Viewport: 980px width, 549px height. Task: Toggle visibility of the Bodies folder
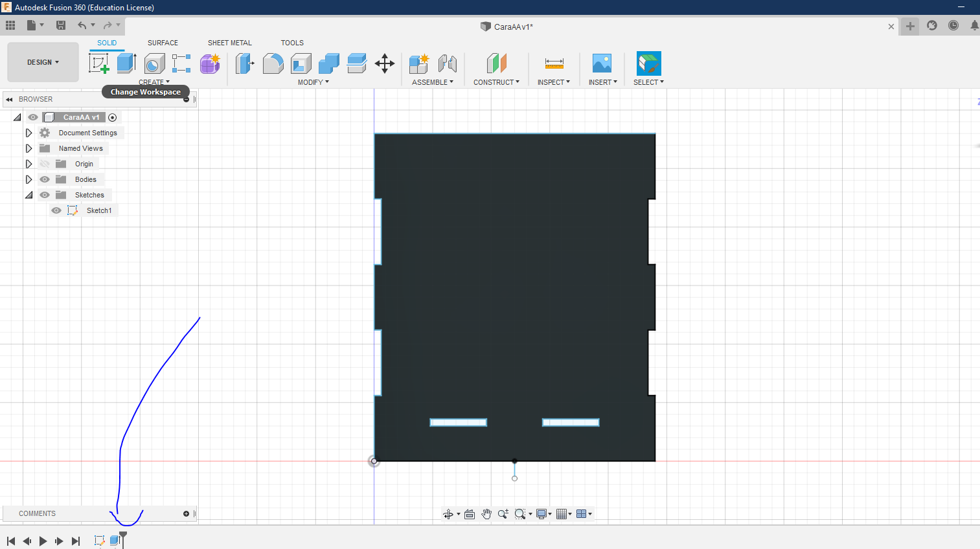(x=45, y=179)
